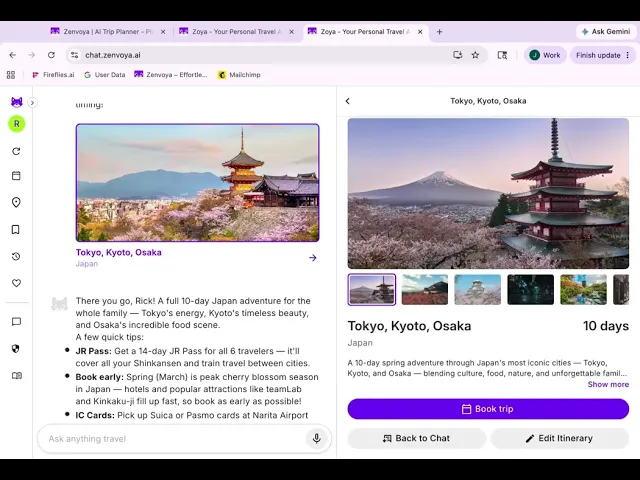
Task: Open Chrome three-dot menu
Action: click(628, 55)
